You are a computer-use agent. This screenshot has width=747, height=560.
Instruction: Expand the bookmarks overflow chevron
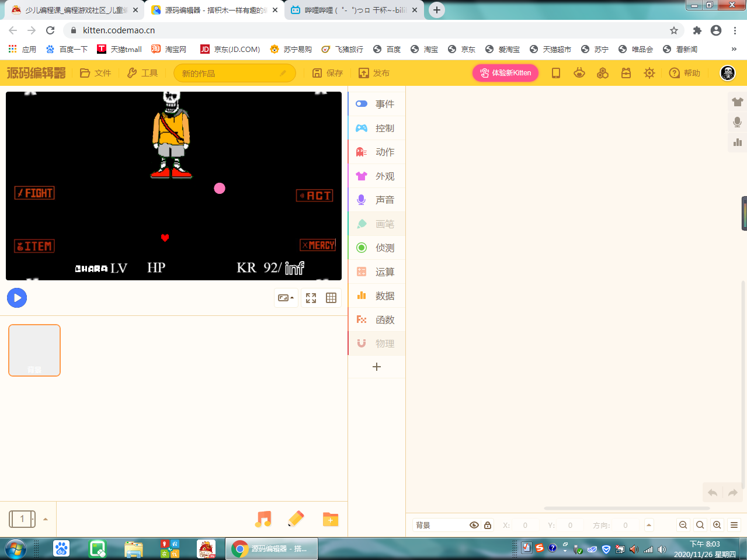tap(734, 49)
